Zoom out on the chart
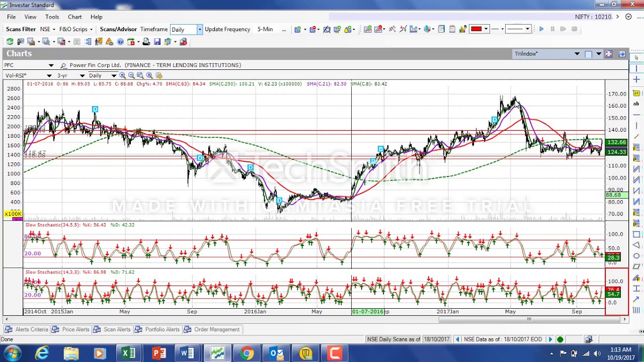644x362 pixels. (x=131, y=75)
